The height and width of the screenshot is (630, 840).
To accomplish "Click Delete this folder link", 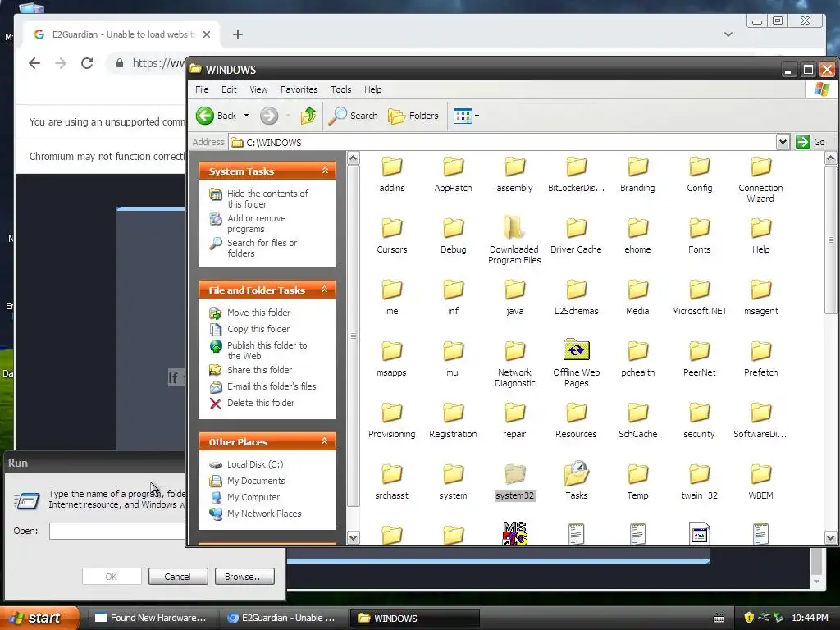I will click(x=260, y=403).
